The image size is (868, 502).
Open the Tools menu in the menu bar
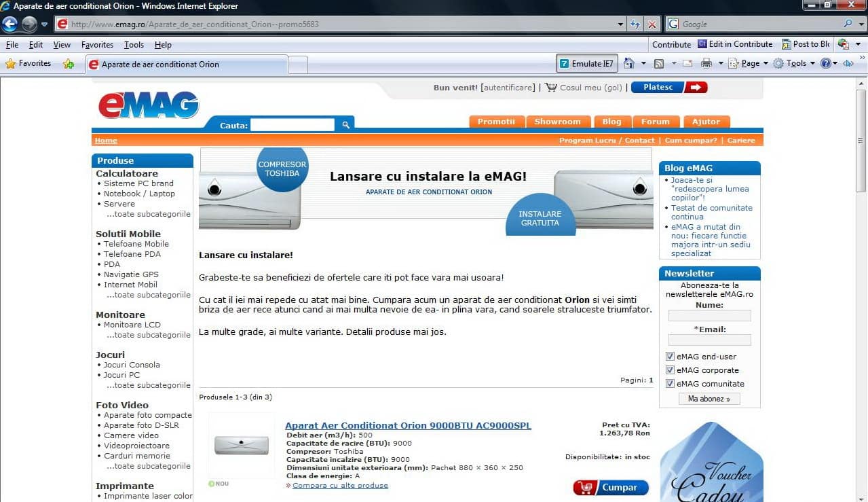pos(134,45)
